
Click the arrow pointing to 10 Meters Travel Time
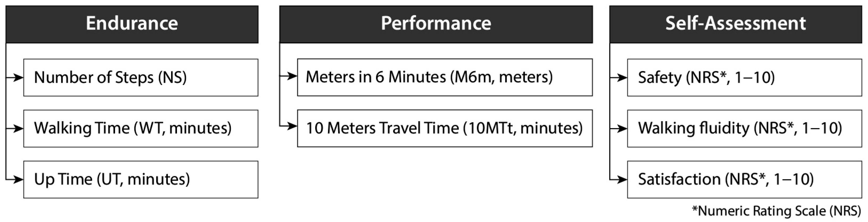pyautogui.click(x=289, y=126)
